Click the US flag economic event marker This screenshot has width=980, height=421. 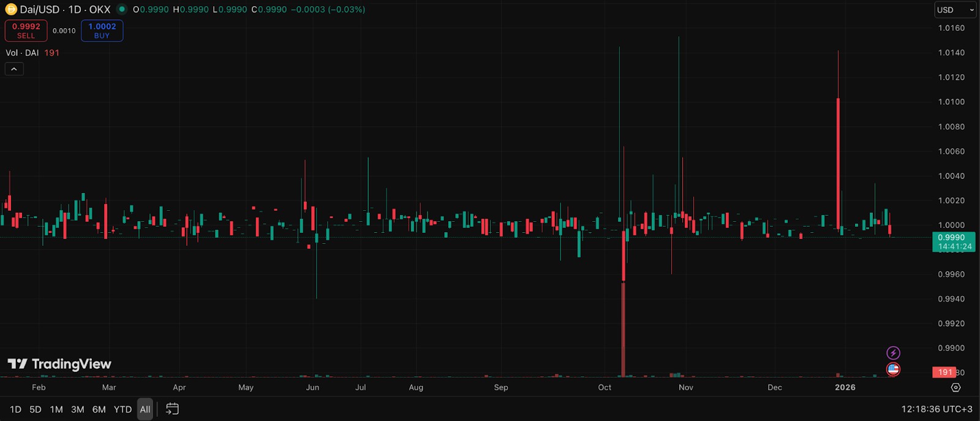click(x=893, y=370)
